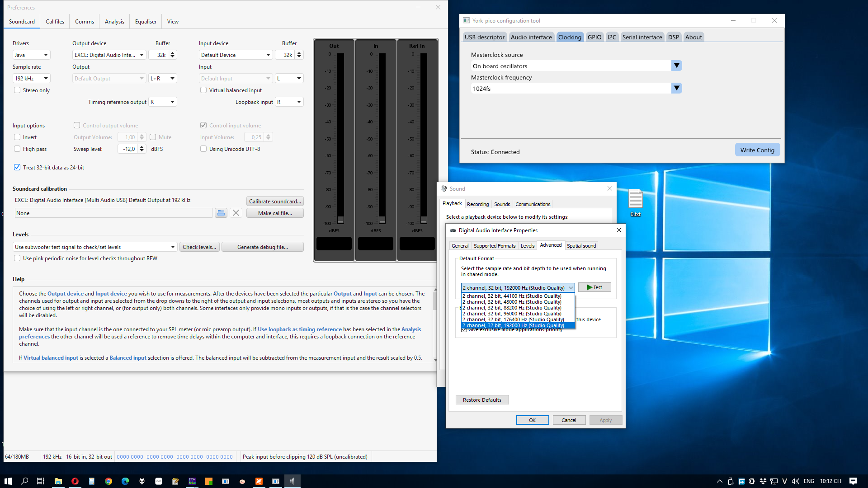Launch Google Chrome from the taskbar

click(x=108, y=481)
